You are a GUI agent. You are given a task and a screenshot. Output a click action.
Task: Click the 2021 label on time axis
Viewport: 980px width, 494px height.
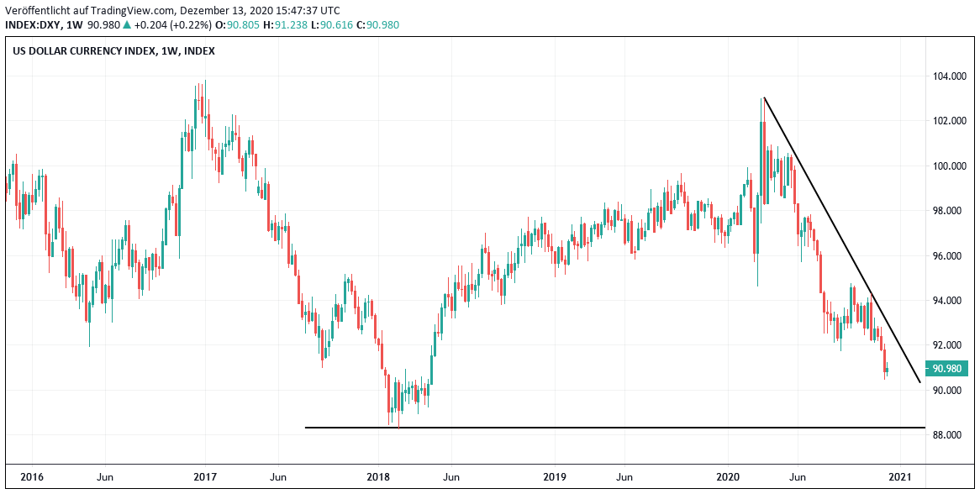[900, 477]
